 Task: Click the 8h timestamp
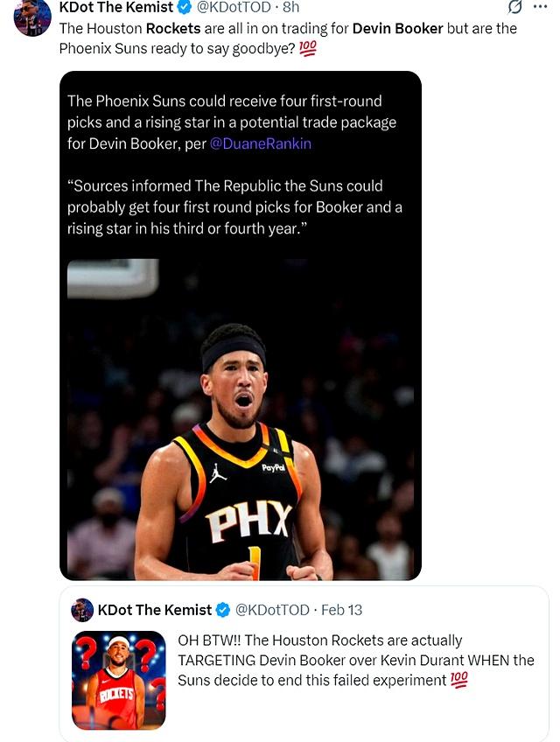tap(290, 8)
